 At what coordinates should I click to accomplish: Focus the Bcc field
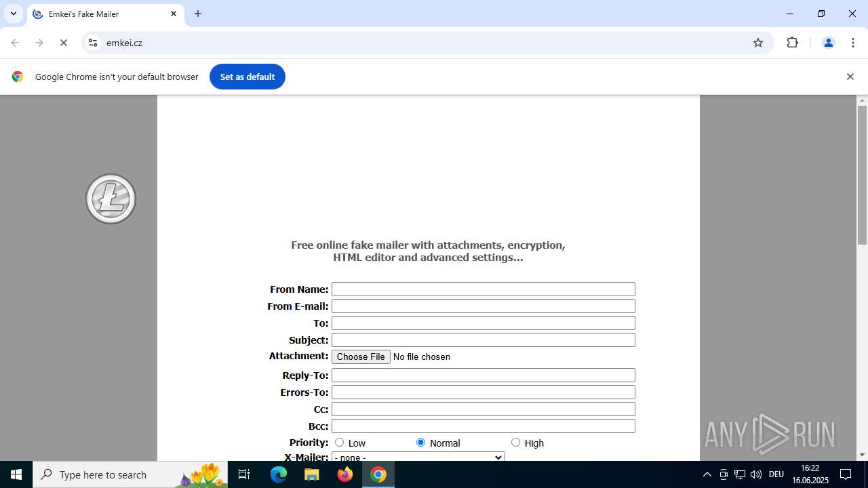click(x=484, y=426)
